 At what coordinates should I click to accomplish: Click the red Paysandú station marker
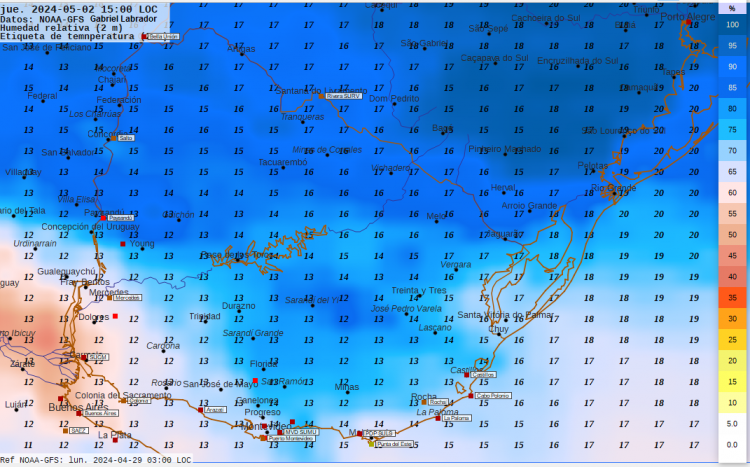point(102,217)
